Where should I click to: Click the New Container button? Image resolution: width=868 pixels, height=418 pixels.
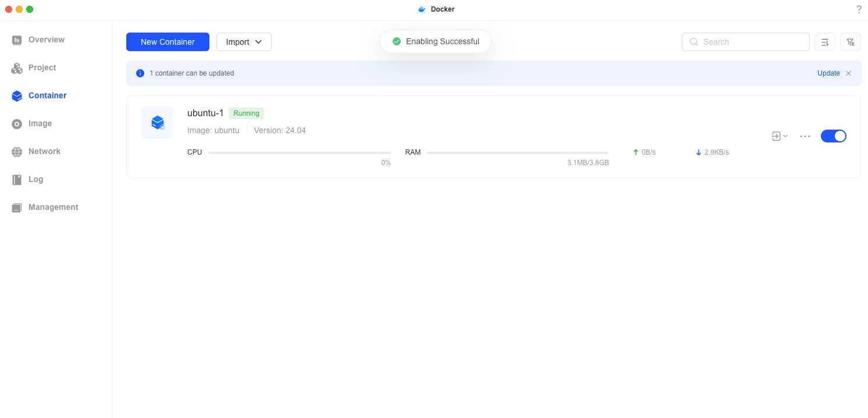click(x=168, y=42)
